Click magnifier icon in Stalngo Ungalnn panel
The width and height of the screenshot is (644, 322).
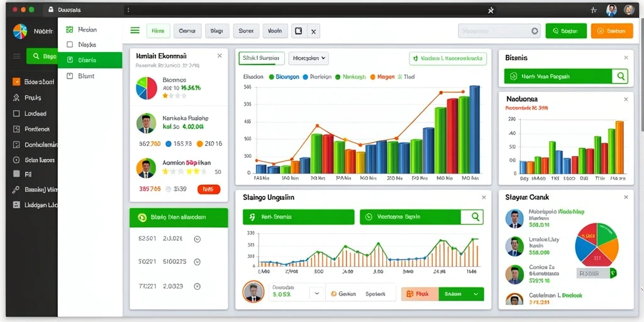pyautogui.click(x=475, y=217)
